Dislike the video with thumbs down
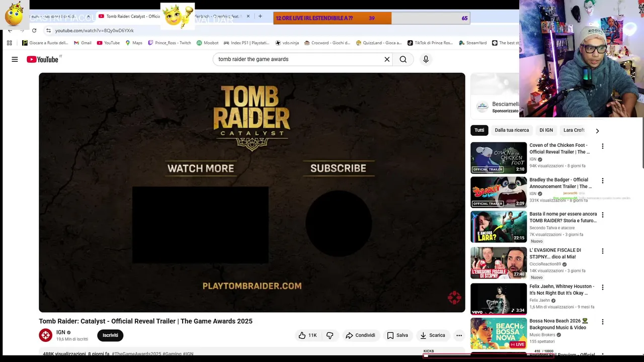The image size is (644, 362). 330,335
